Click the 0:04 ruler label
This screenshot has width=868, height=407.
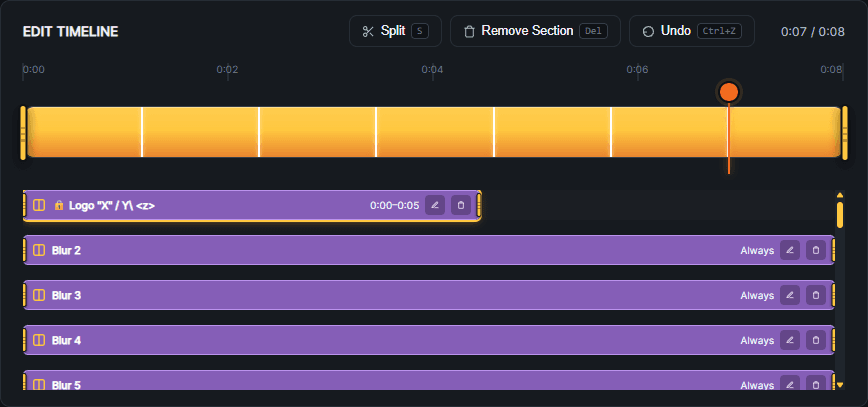(x=432, y=70)
